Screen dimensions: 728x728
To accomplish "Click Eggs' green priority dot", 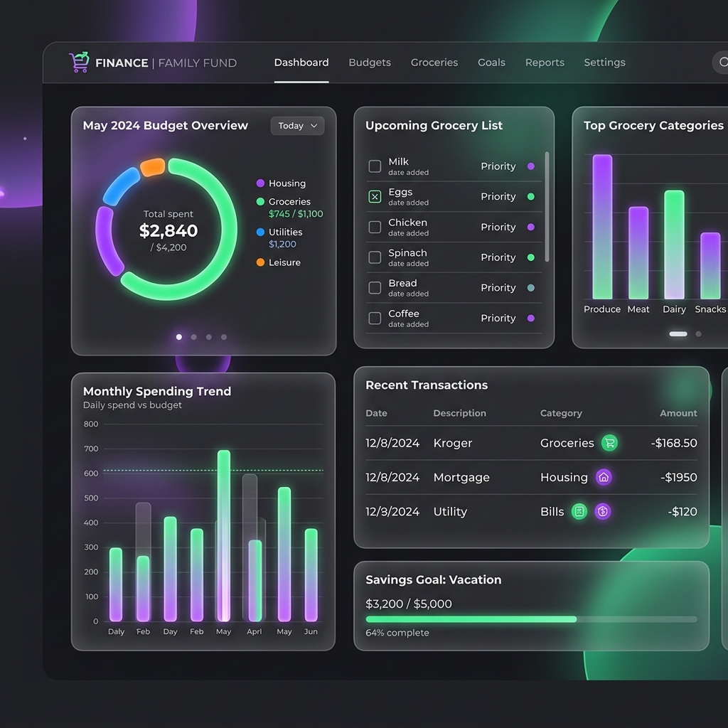I will (531, 197).
